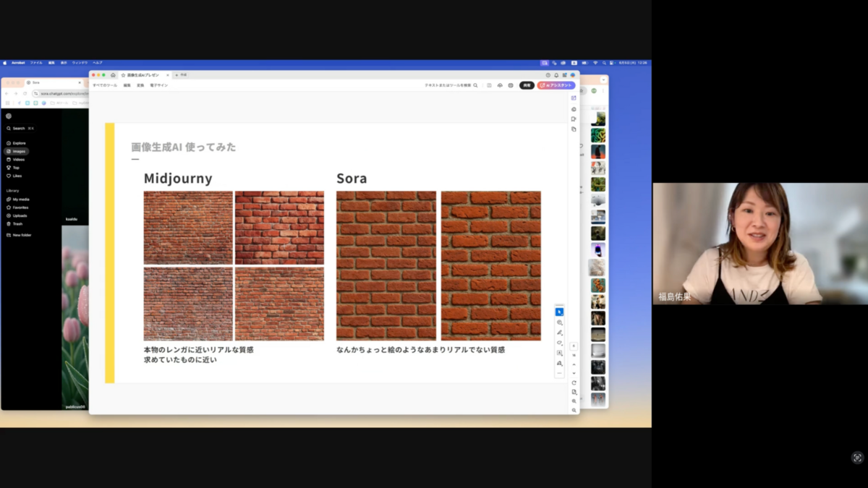Choose the freehand draw loop tool in quick toolbar
The image size is (868, 488).
[560, 343]
